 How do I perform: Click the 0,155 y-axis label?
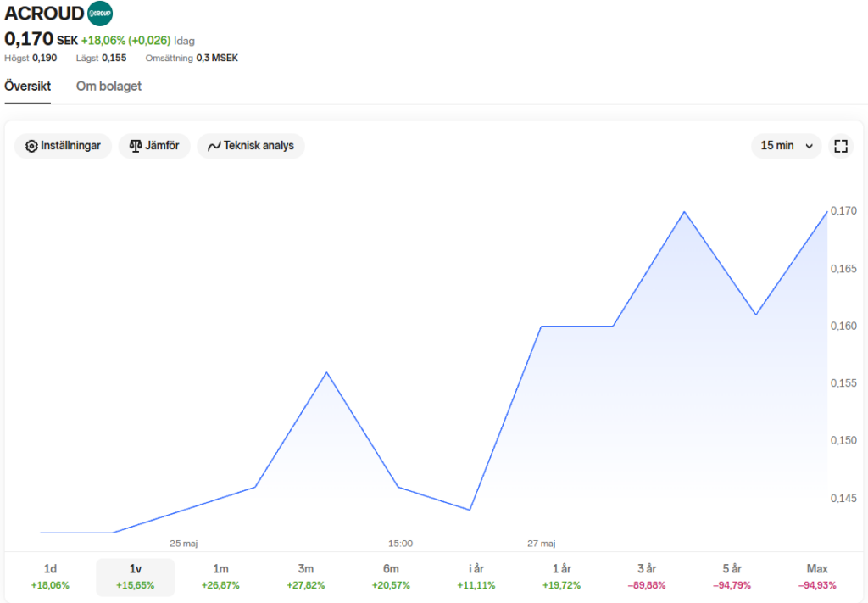click(843, 383)
